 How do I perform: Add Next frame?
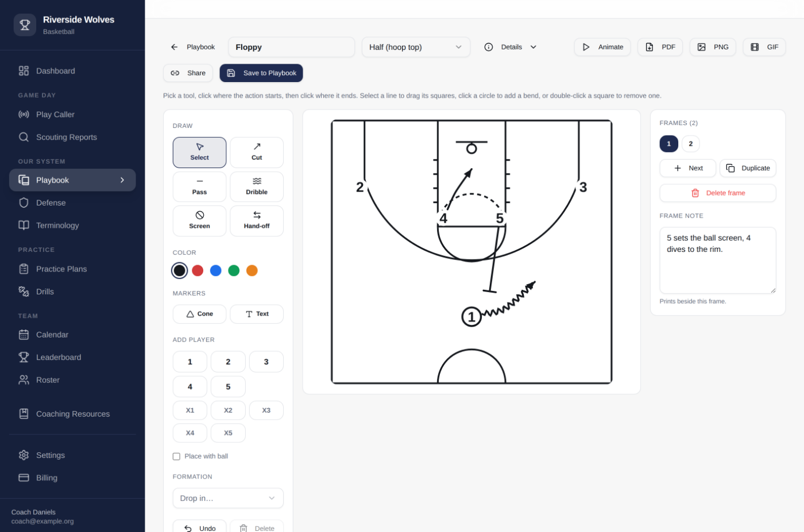688,168
